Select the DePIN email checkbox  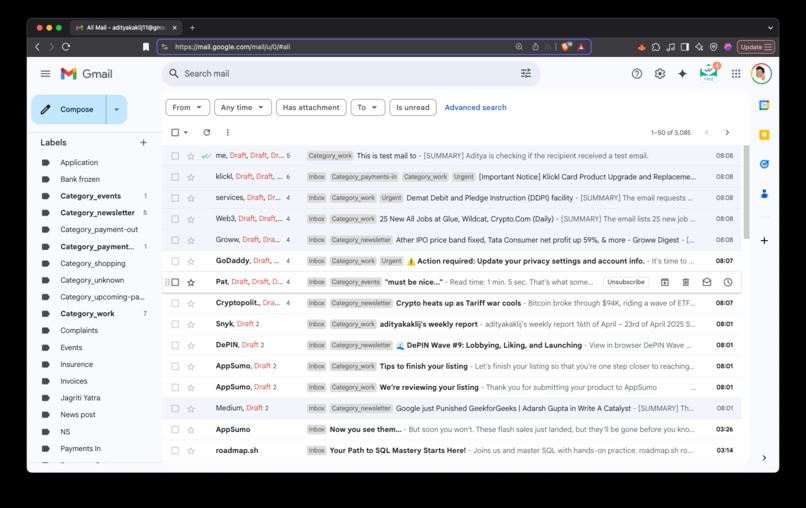tap(175, 345)
